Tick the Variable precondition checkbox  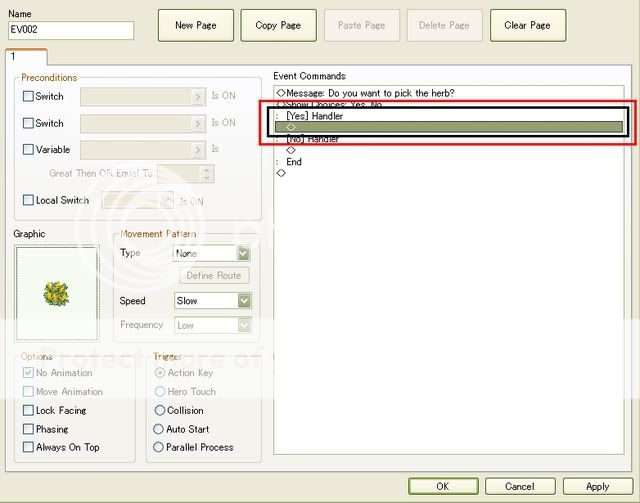coord(29,149)
